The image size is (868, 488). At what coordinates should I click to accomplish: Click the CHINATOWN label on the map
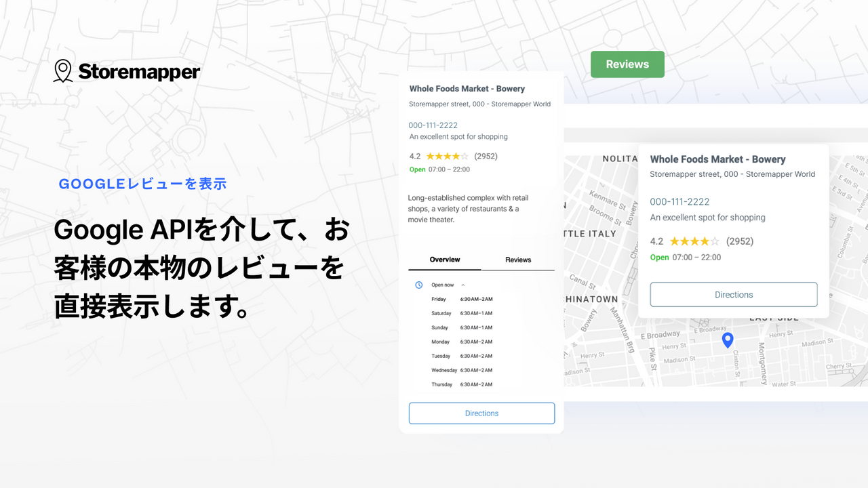pyautogui.click(x=591, y=299)
